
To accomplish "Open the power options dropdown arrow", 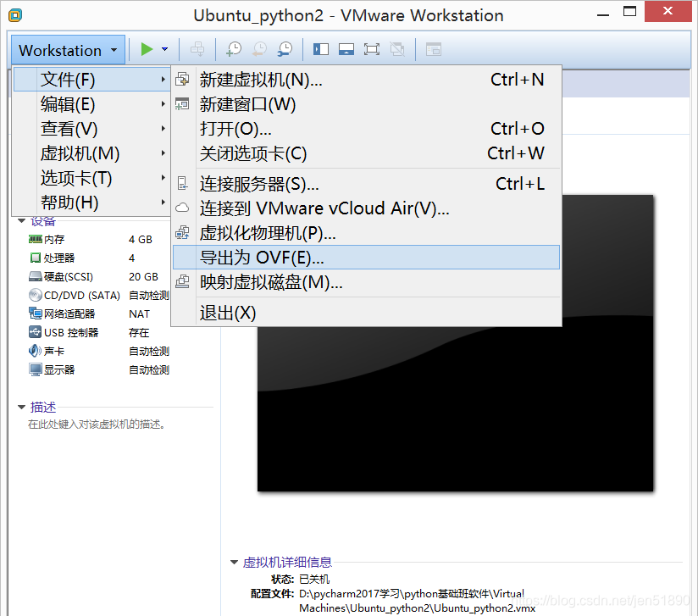I will [x=164, y=49].
